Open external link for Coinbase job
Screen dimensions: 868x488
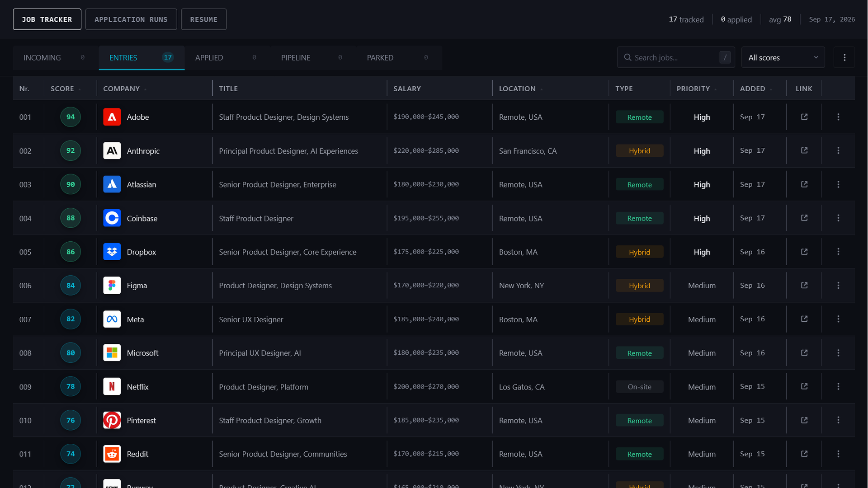804,218
